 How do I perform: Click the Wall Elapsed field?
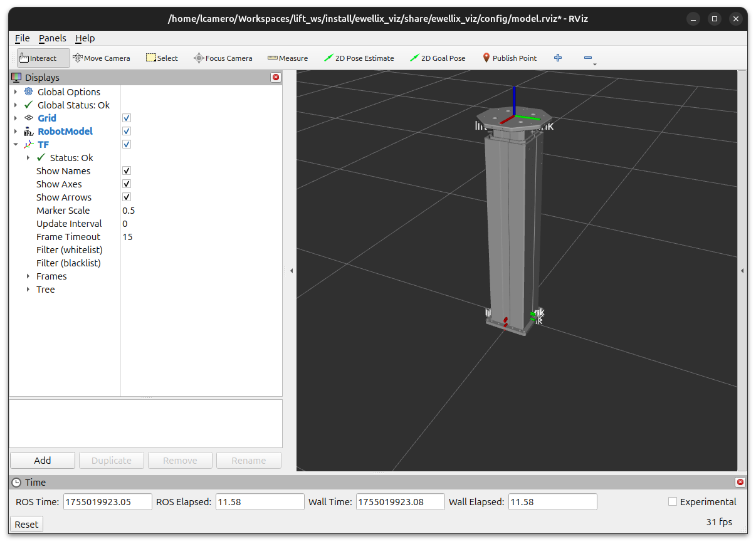click(x=552, y=501)
